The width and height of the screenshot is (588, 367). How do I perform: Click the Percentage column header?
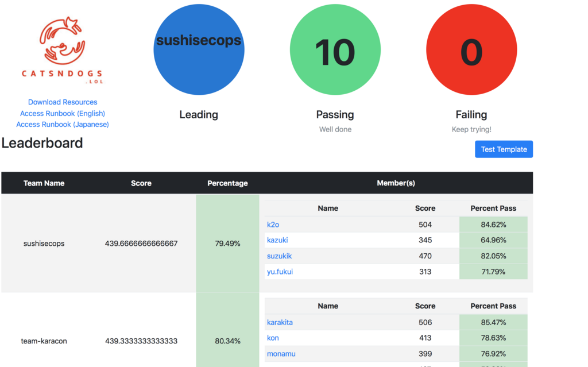[227, 183]
